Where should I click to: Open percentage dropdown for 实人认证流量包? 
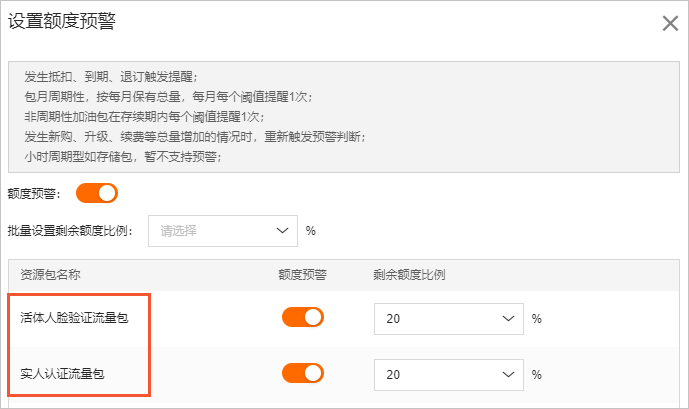click(x=449, y=375)
